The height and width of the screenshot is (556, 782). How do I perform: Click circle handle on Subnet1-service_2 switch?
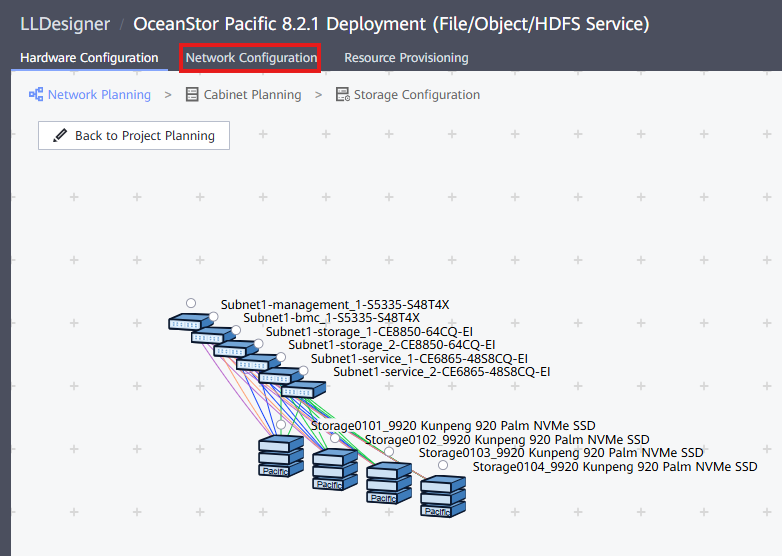point(303,371)
